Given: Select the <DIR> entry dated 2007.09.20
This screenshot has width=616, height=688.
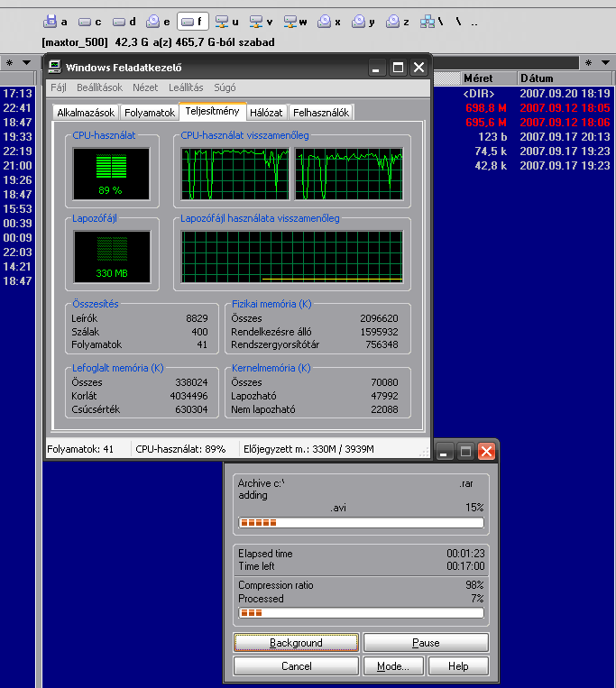Looking at the screenshot, I should (x=525, y=94).
